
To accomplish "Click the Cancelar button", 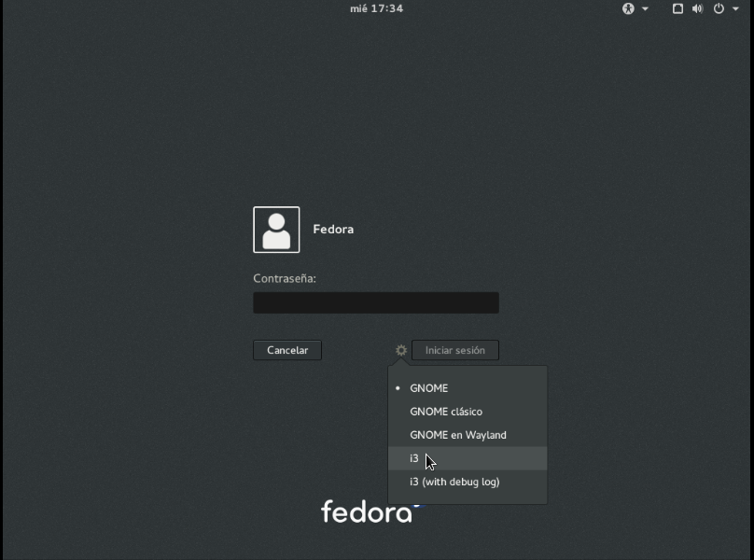I will pos(287,350).
